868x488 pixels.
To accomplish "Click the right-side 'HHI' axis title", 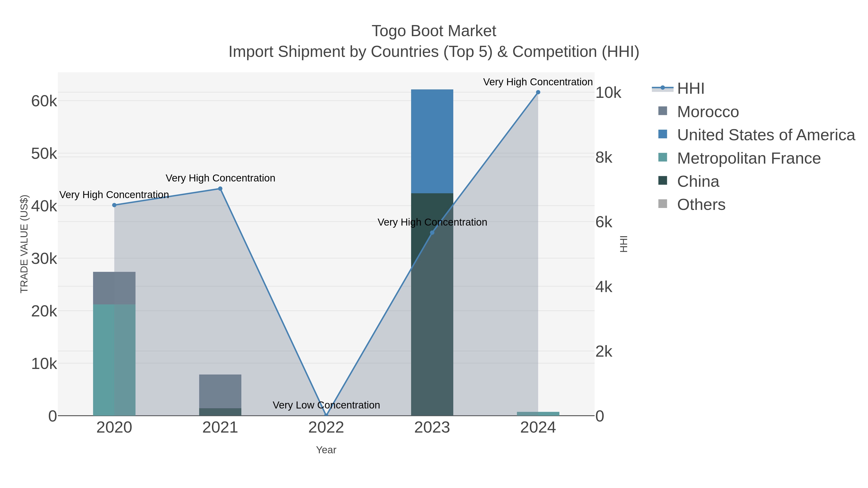I will (x=624, y=244).
